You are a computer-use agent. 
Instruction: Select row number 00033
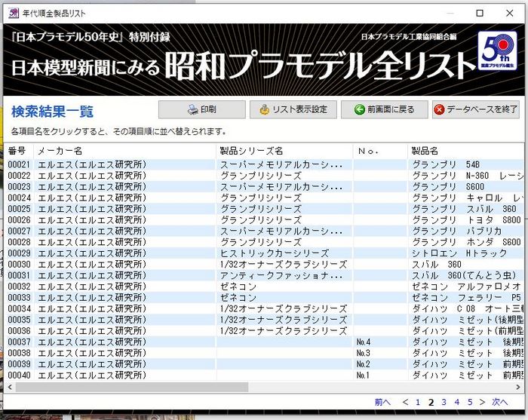pyautogui.click(x=19, y=298)
